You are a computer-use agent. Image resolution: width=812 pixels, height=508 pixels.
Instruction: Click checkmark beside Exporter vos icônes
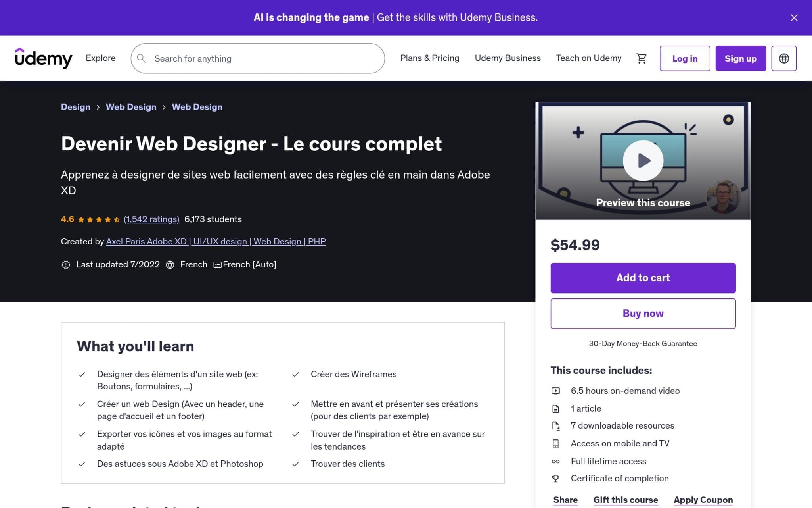tap(82, 434)
